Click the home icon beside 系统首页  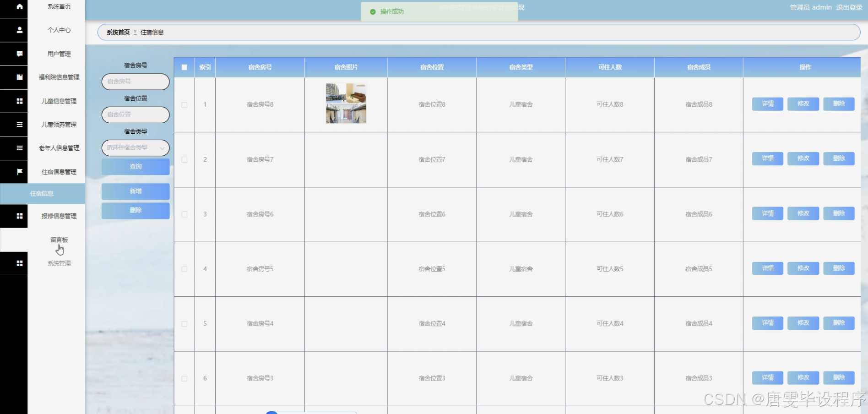[19, 6]
